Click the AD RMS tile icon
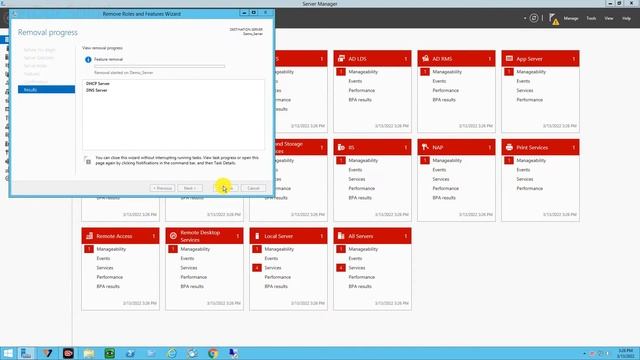Viewport: 640px width, 360px height. (425, 59)
